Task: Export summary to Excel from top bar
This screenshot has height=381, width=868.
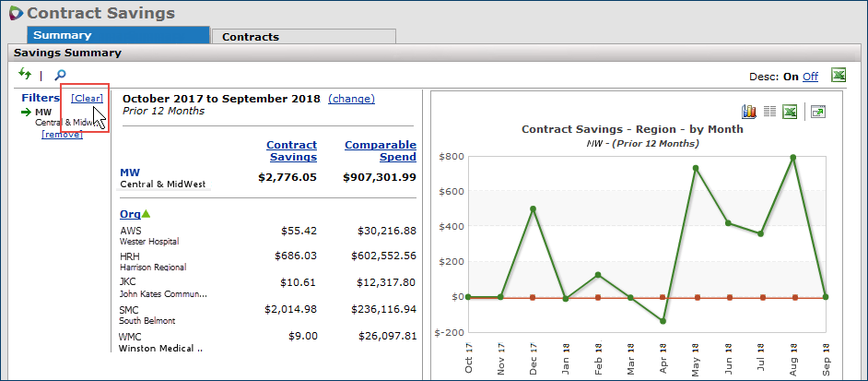Action: click(x=839, y=76)
